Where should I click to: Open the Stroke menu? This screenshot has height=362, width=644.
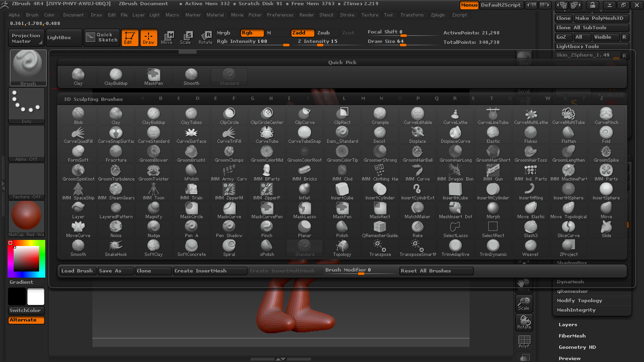click(x=347, y=15)
